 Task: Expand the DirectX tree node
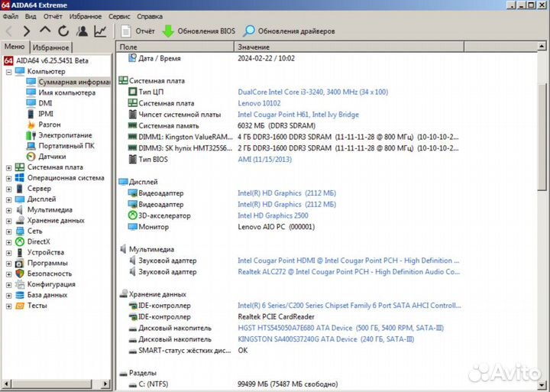8,242
